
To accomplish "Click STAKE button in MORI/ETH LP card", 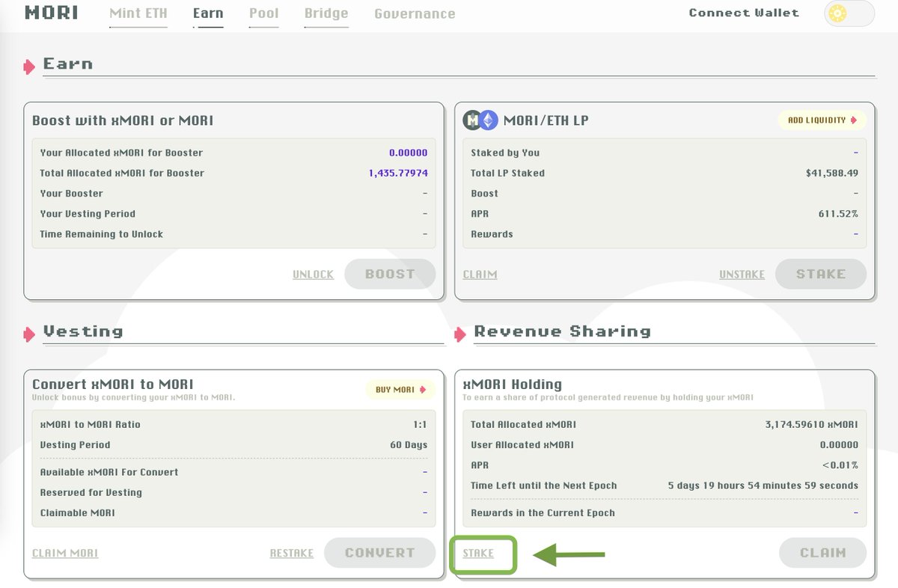I will pos(821,274).
